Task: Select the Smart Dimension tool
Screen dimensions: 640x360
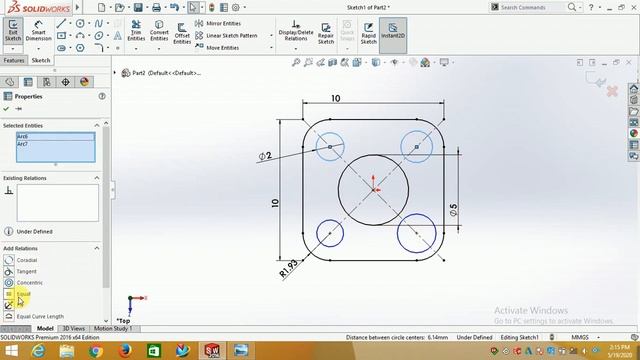Action: (x=38, y=31)
